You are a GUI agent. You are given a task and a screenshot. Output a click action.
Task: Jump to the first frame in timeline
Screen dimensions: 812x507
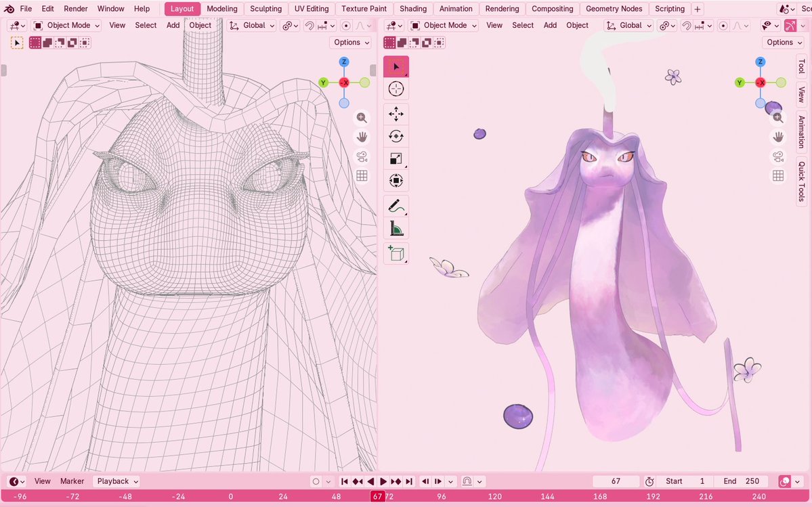pyautogui.click(x=345, y=481)
